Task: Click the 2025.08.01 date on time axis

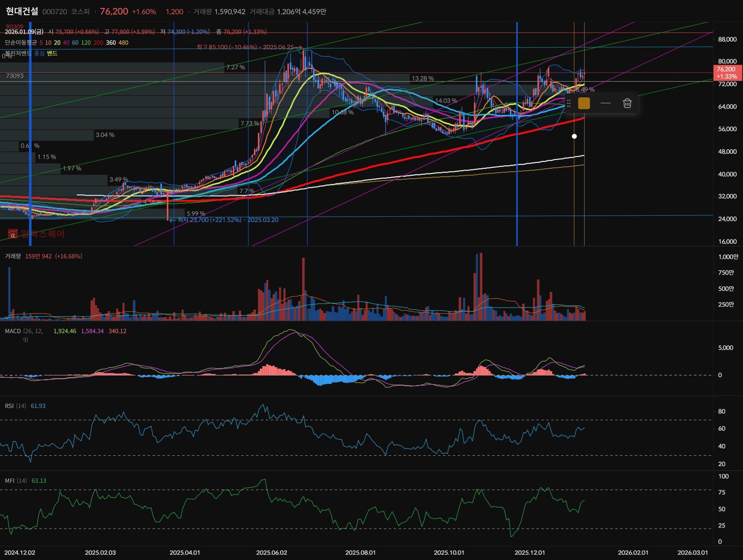Action: pyautogui.click(x=360, y=552)
